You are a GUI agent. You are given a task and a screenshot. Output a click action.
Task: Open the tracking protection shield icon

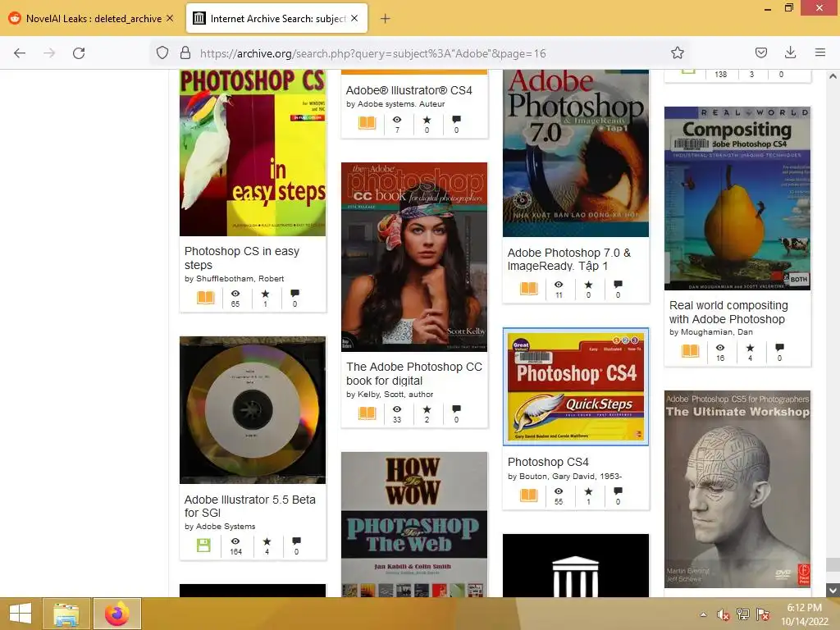(162, 53)
